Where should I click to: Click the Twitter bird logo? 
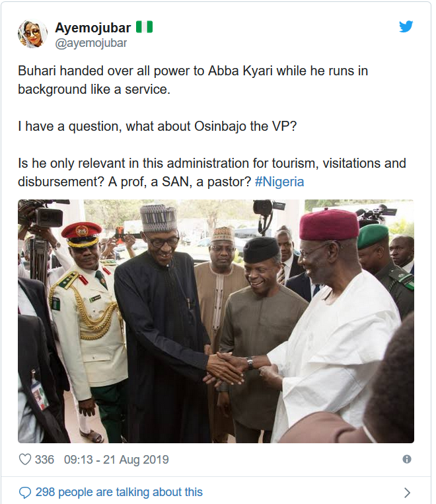coord(406,27)
